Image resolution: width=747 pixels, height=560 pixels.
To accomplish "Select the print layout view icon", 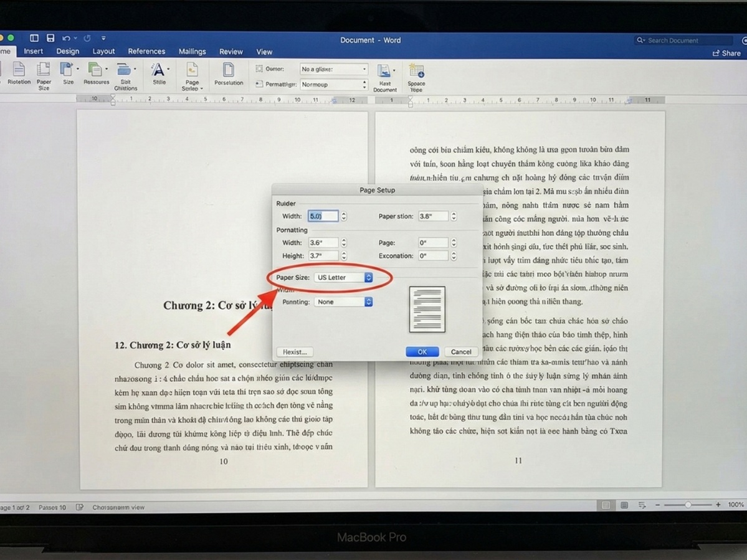I will click(606, 505).
